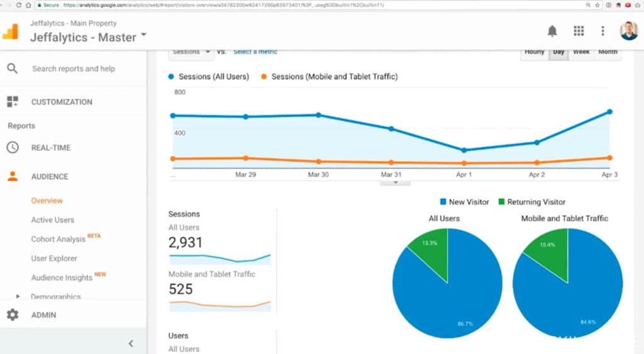
Task: Click the blue Sessions (All Users) legend dot
Action: click(x=171, y=76)
